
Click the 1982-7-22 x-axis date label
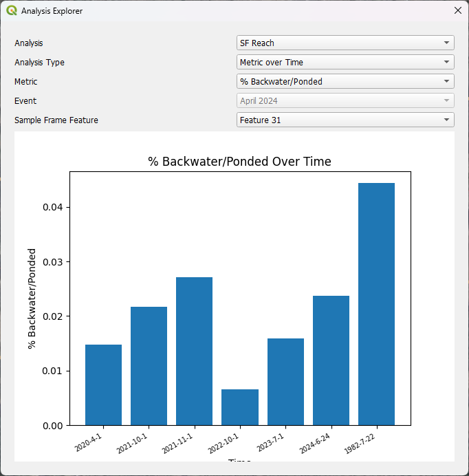point(360,444)
